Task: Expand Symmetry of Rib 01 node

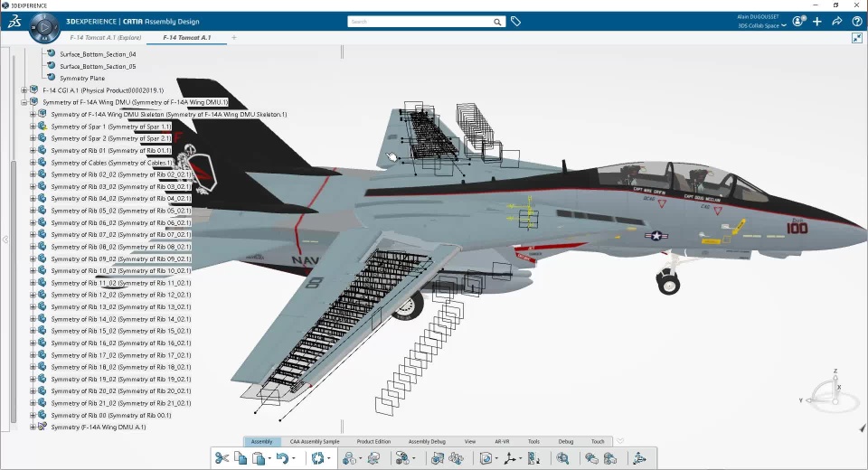Action: 33,151
